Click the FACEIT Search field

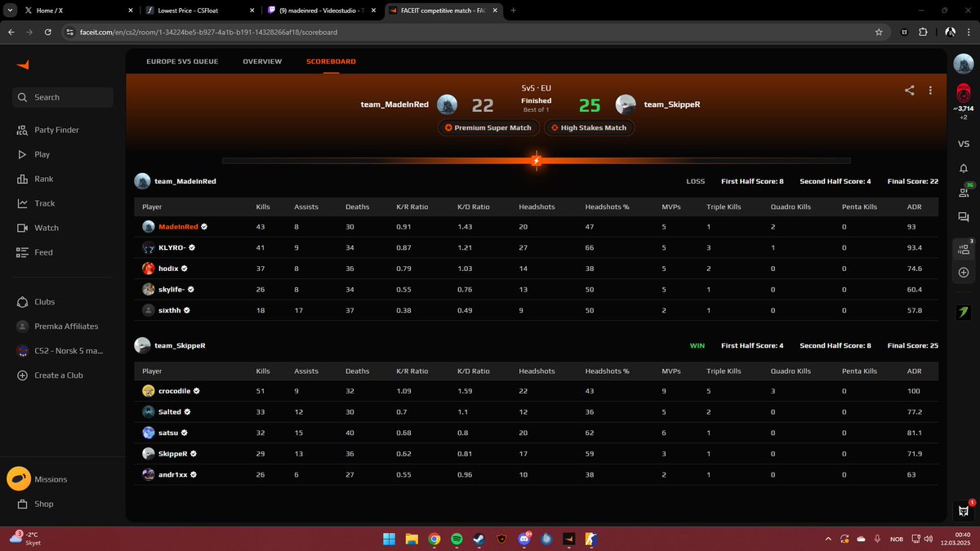point(63,97)
